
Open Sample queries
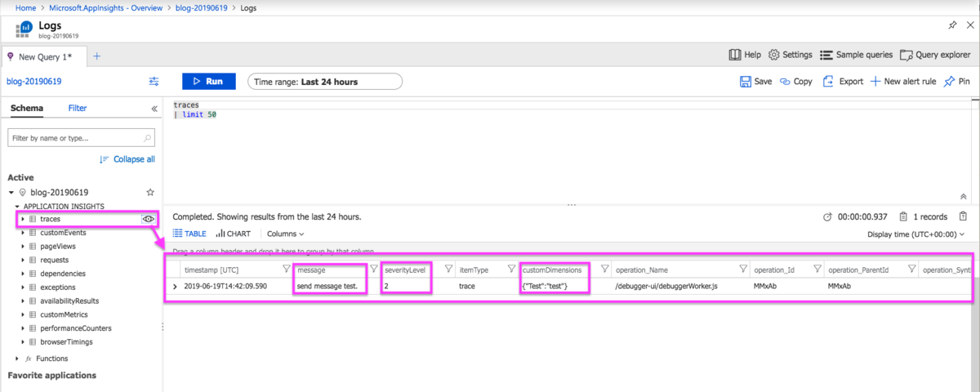(x=856, y=55)
